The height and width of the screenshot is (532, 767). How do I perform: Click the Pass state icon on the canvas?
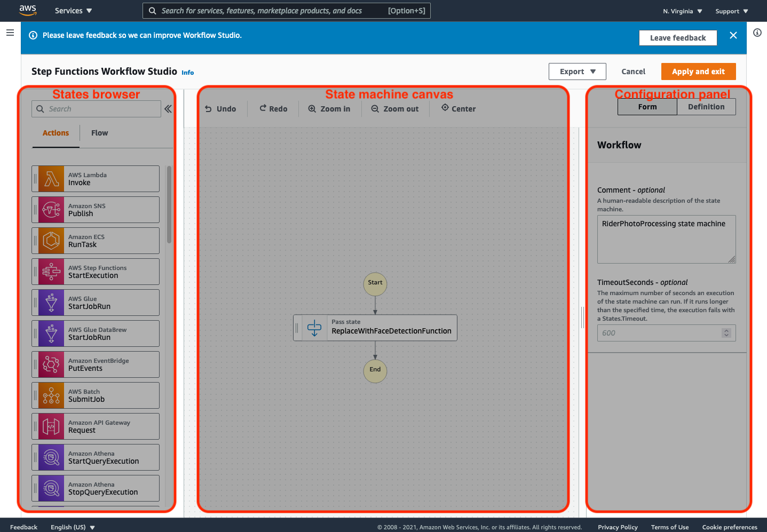point(314,328)
